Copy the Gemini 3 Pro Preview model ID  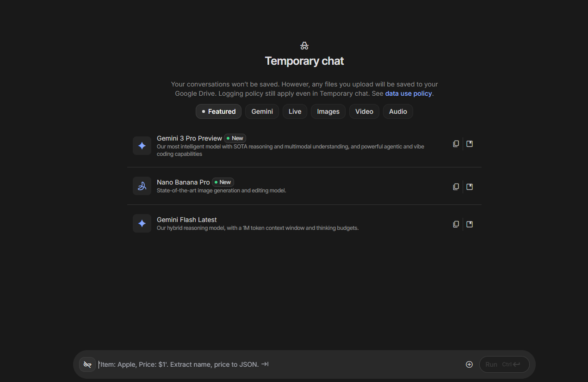[x=456, y=144]
